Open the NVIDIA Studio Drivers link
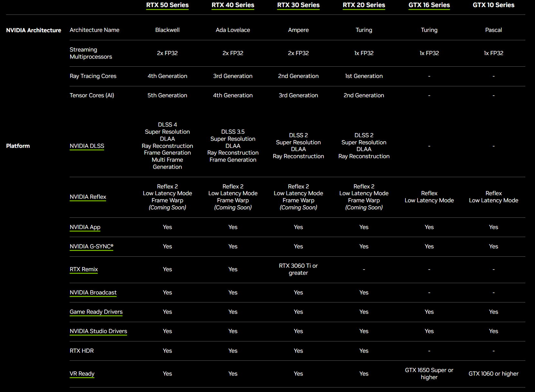This screenshot has height=392, width=535. [x=98, y=331]
